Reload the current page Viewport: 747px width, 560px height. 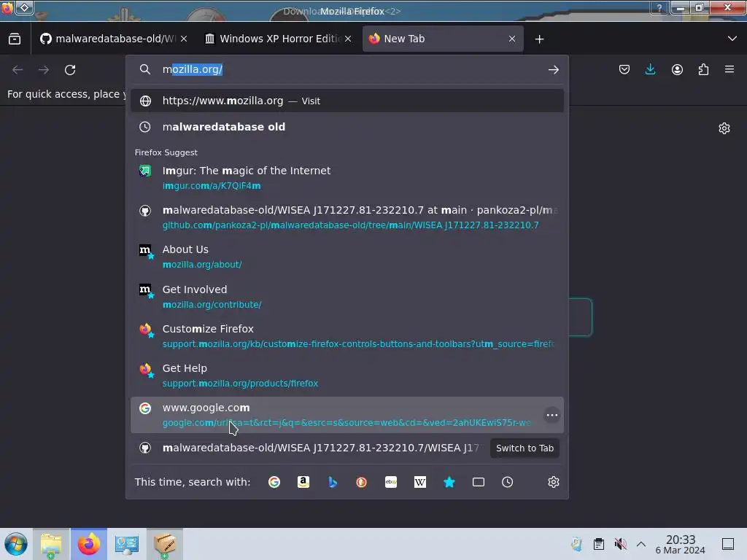pyautogui.click(x=70, y=69)
